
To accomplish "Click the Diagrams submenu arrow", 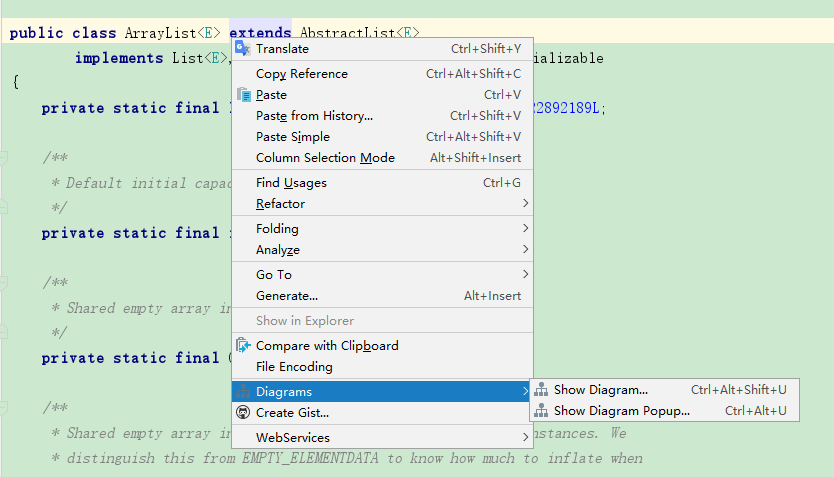I will point(525,391).
